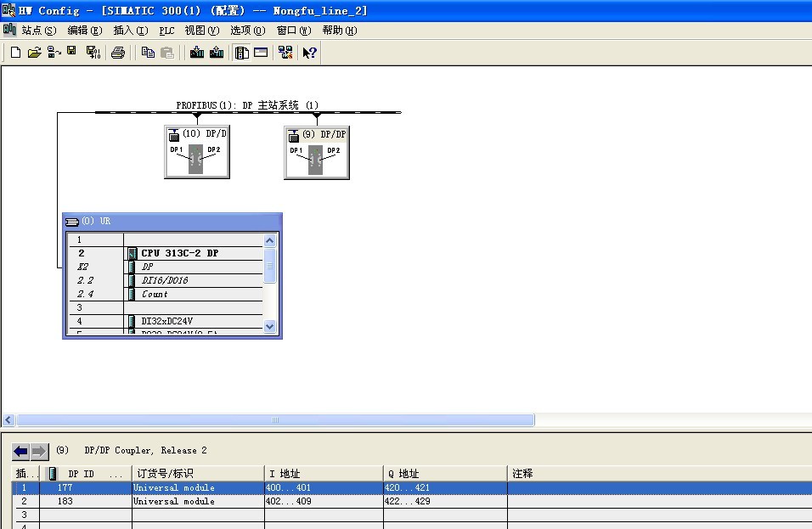Click the Paste toolbar icon
The width and height of the screenshot is (812, 529).
(x=167, y=53)
